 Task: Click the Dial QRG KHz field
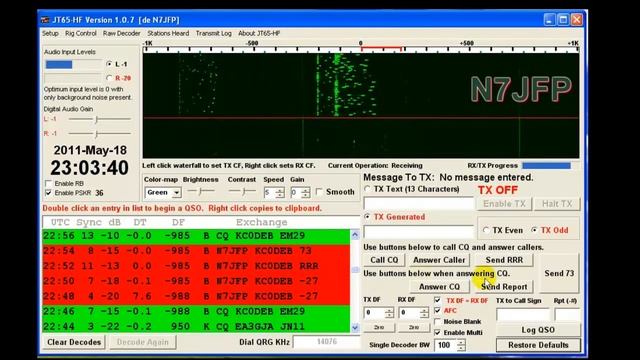(x=327, y=342)
